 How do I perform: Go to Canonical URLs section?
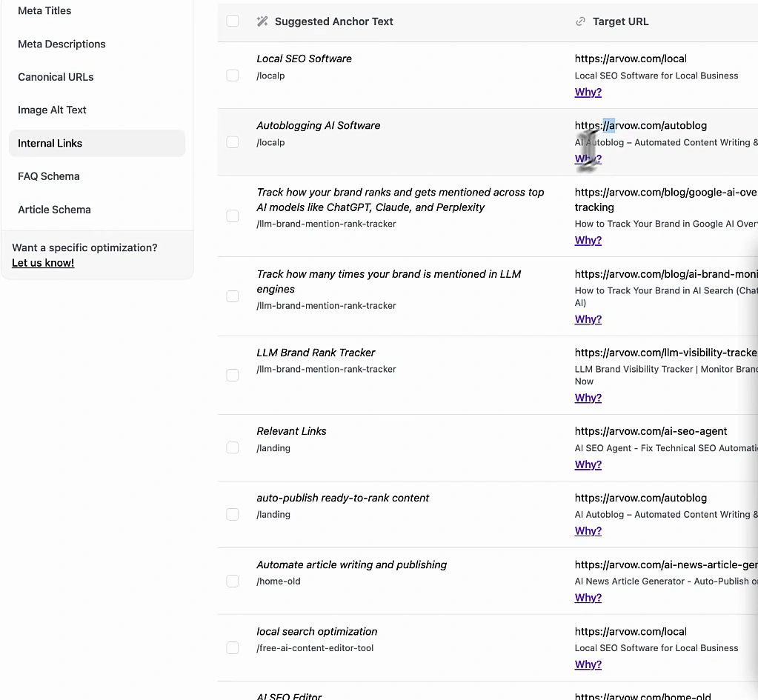tap(56, 77)
